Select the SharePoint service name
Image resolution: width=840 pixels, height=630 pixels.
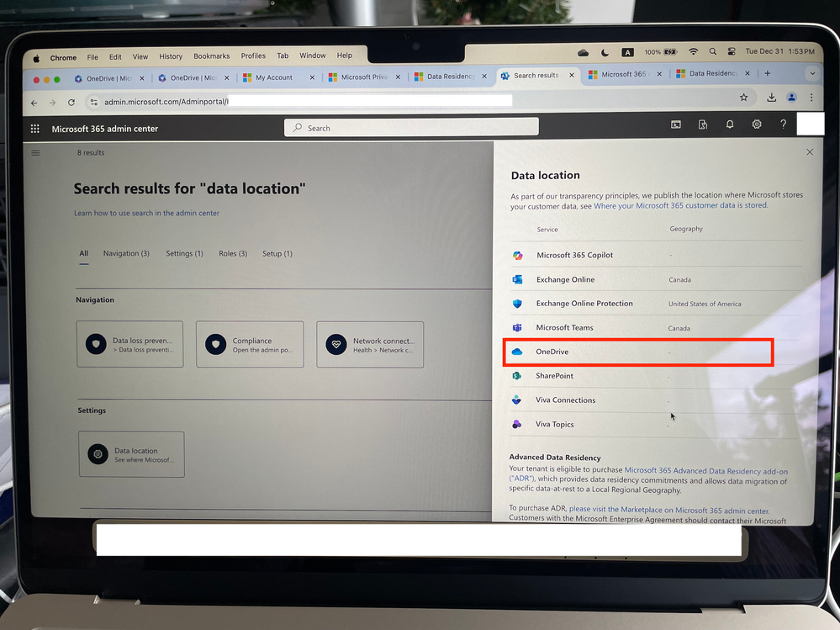[554, 376]
